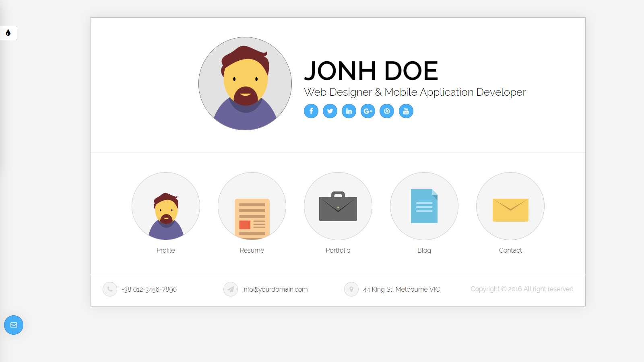Screen dimensions: 644x362
Task: Open the Google Plus icon
Action: pyautogui.click(x=368, y=111)
